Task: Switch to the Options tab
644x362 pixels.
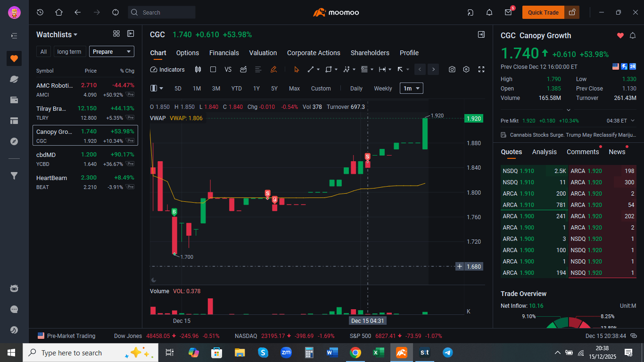Action: pos(188,53)
